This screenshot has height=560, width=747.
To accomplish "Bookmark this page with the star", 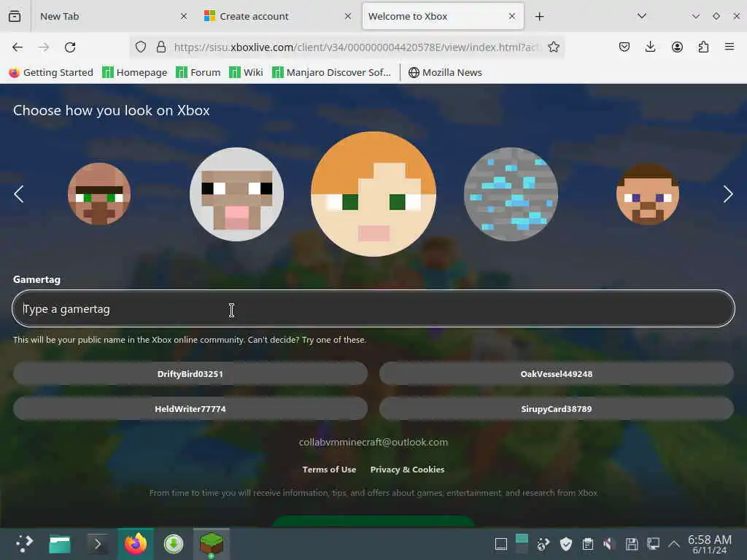I will click(x=553, y=47).
